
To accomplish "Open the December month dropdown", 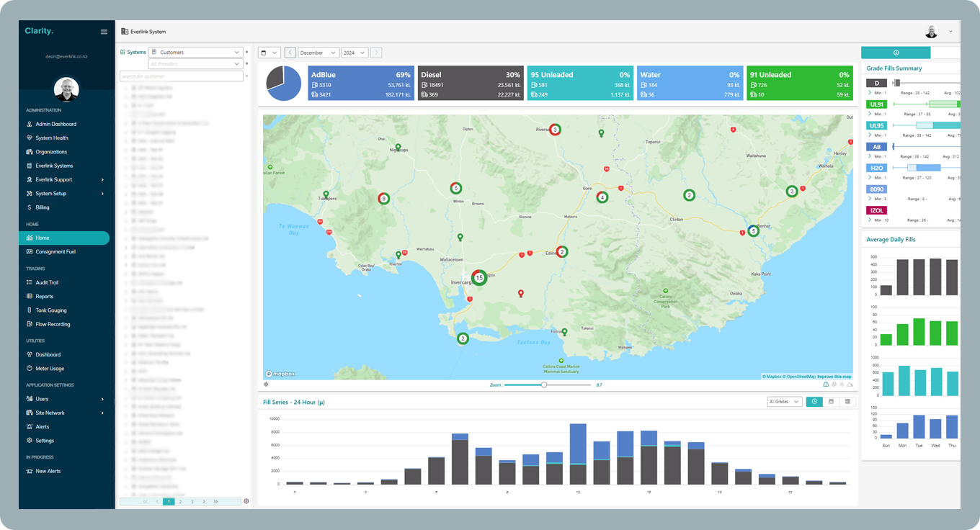I will tap(318, 53).
